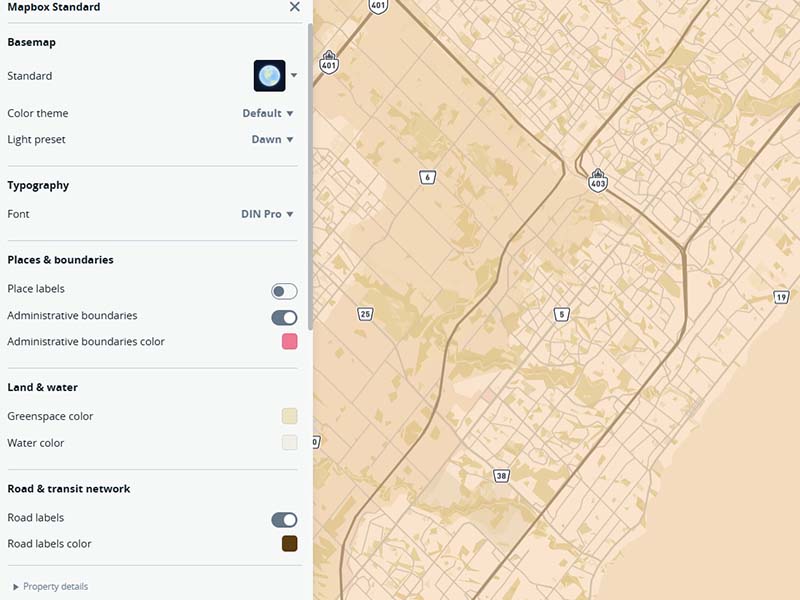Click the Highway 403 shield on map
The height and width of the screenshot is (600, 800).
597,181
